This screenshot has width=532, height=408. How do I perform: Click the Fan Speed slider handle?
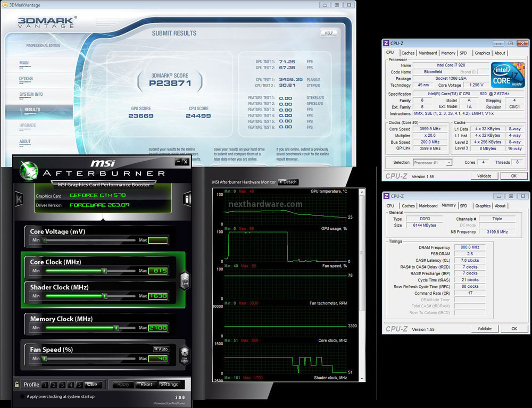click(45, 359)
